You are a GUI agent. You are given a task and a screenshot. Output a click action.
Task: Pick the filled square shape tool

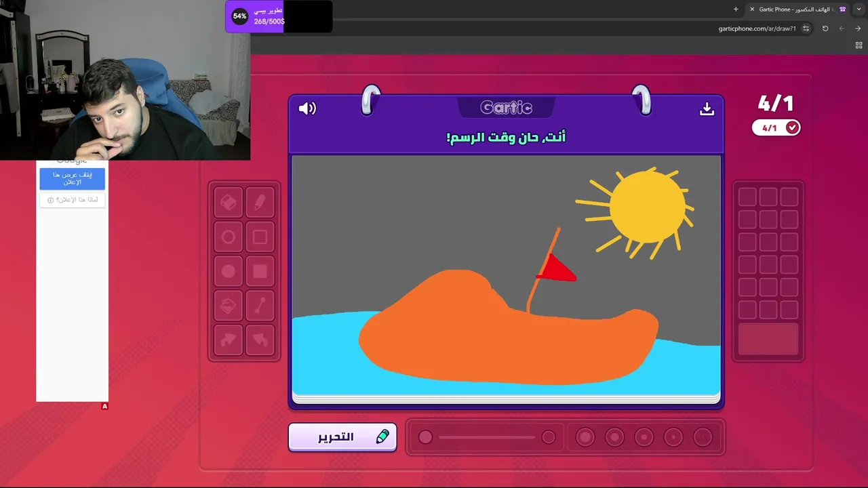(260, 272)
